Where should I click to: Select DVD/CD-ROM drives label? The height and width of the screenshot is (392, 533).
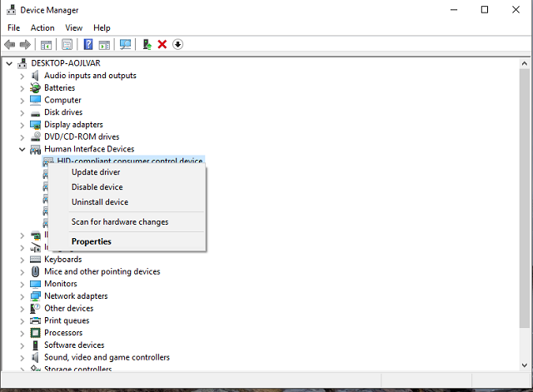82,136
